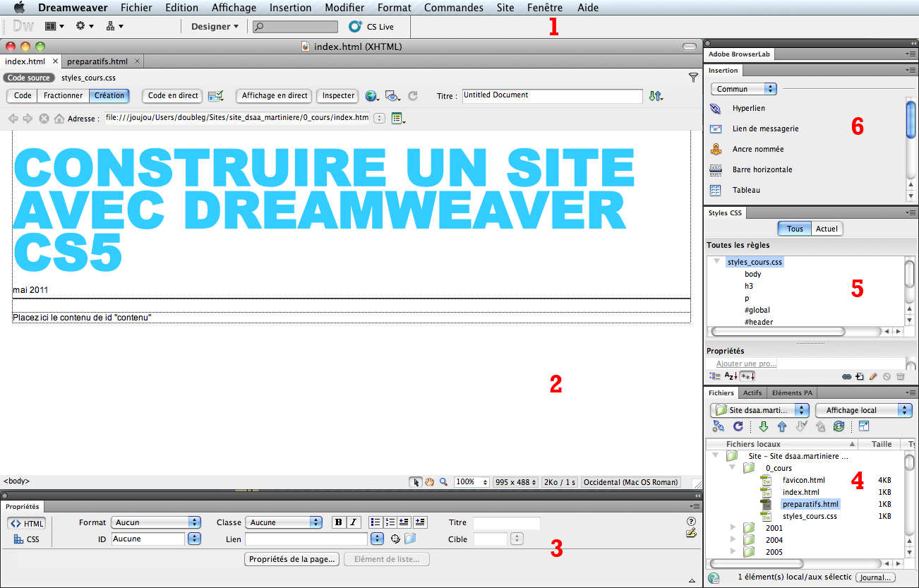The width and height of the screenshot is (919, 588).
Task: Open the browser navigation options list icon
Action: pos(398,119)
